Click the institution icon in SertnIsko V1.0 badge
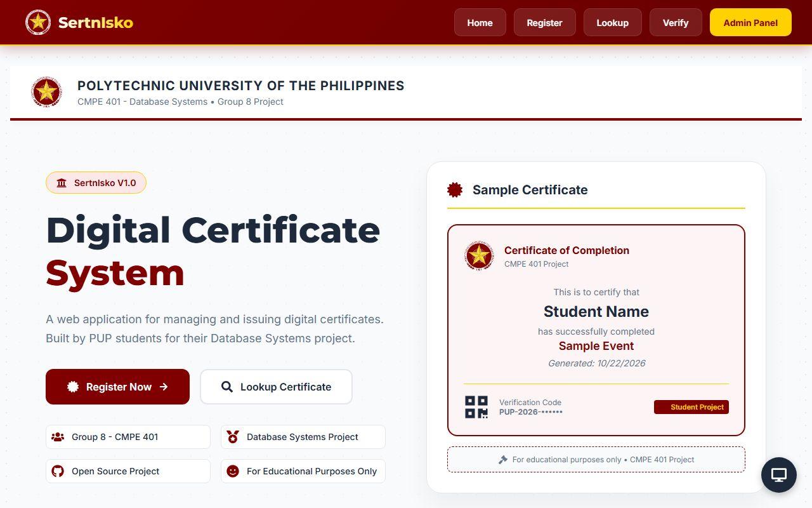 coord(62,183)
